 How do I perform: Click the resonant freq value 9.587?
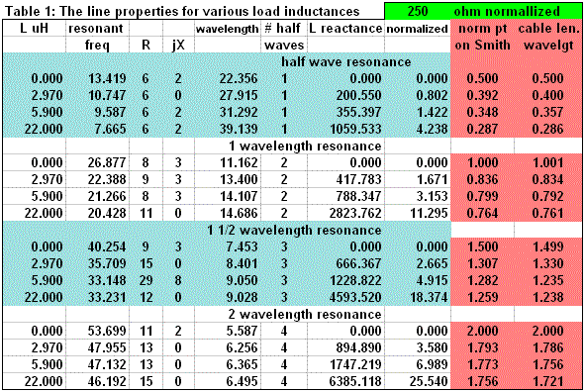click(x=110, y=112)
